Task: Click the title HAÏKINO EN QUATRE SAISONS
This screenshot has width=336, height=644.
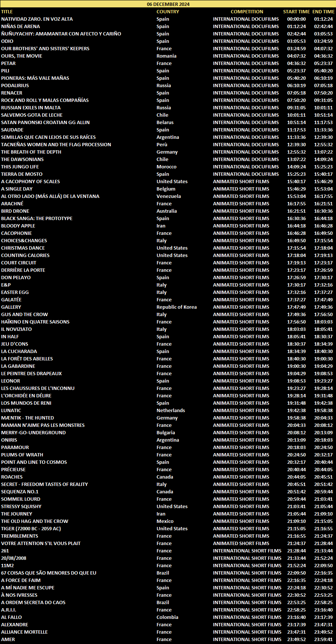Action: [35, 322]
